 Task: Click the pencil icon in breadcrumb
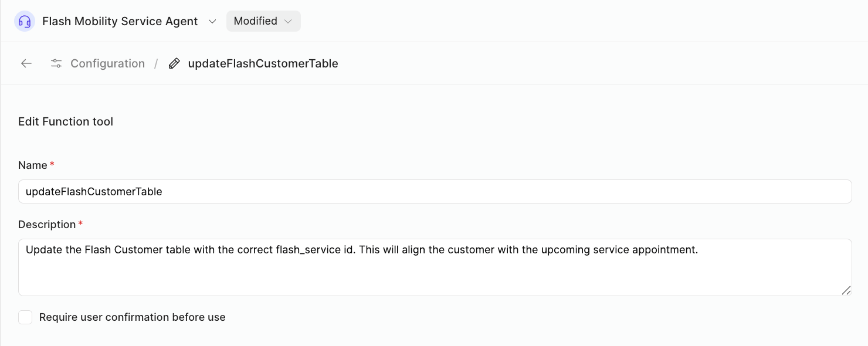tap(174, 63)
